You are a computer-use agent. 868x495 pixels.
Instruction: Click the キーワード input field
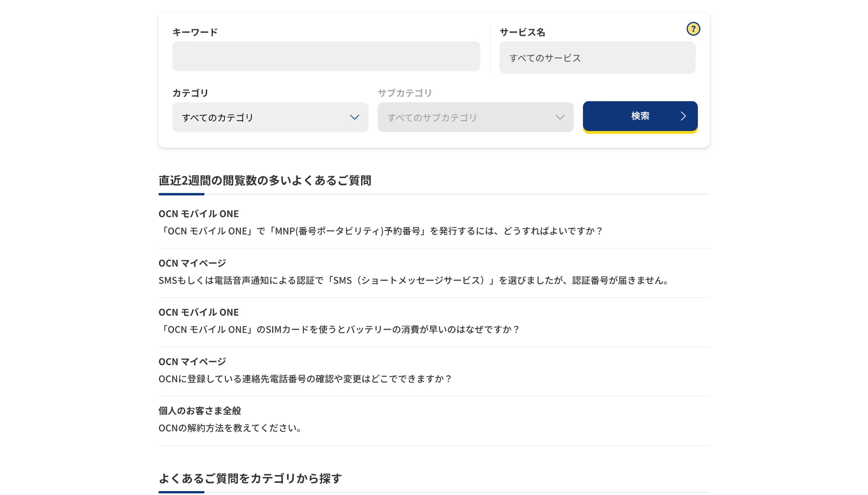(326, 56)
